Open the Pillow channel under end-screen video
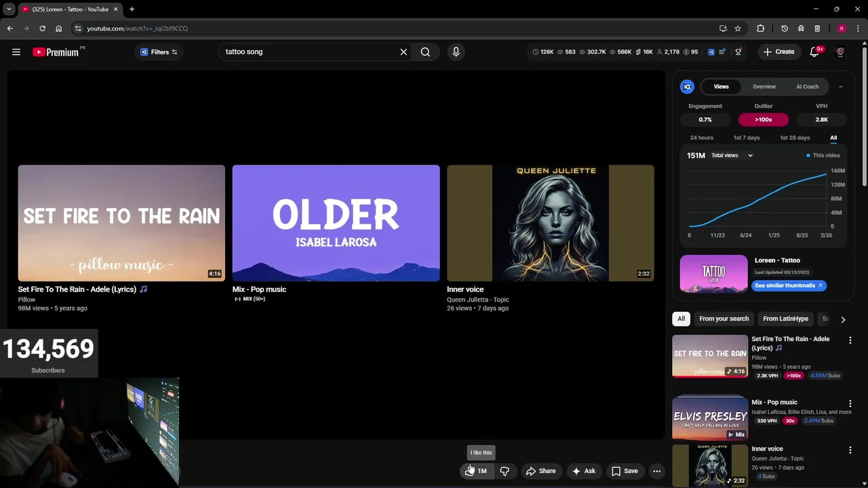The height and width of the screenshot is (488, 868). click(x=26, y=300)
